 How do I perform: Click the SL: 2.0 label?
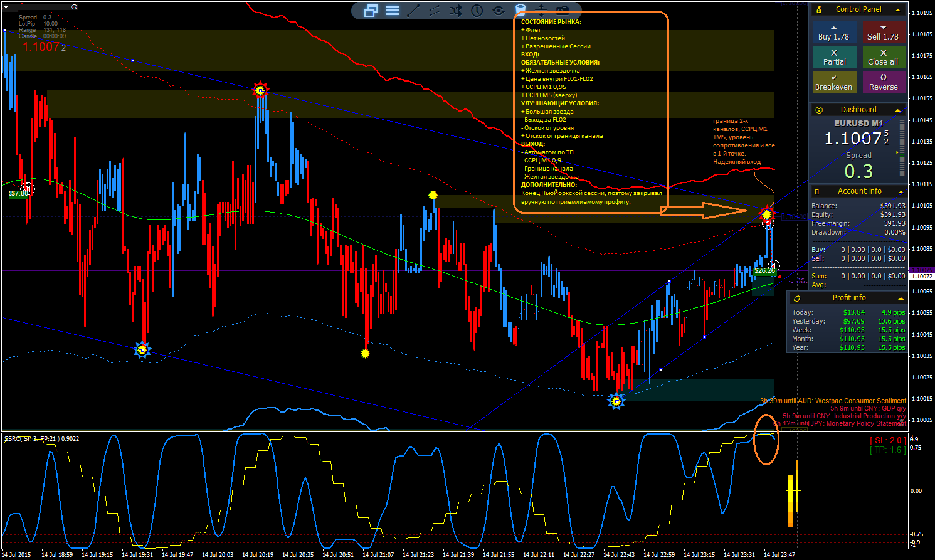[x=887, y=441]
